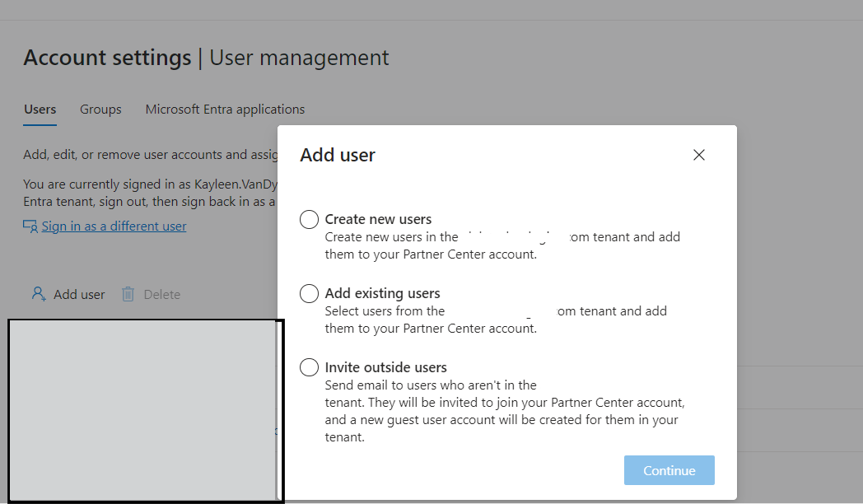The height and width of the screenshot is (504, 863).
Task: Click the Continue button
Action: (x=669, y=469)
